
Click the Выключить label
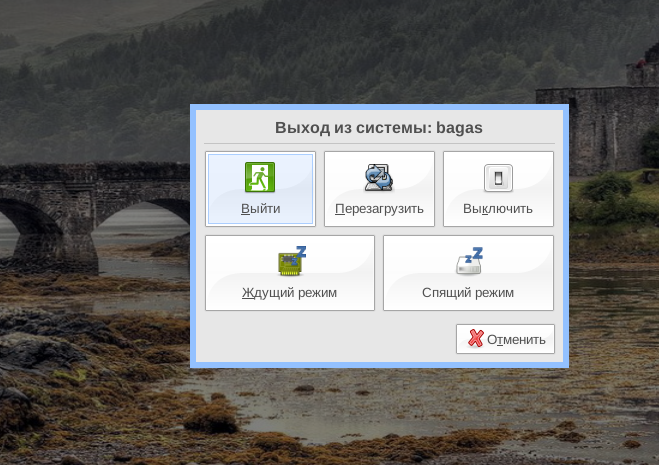(498, 209)
